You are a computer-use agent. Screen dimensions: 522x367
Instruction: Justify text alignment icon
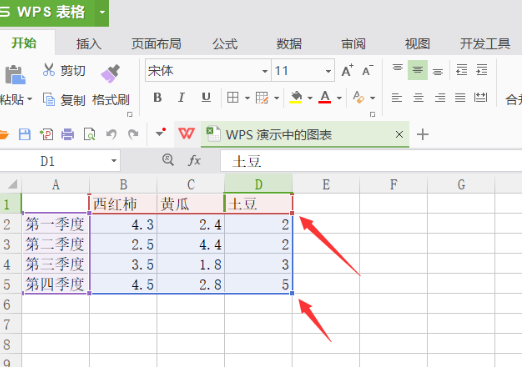[x=460, y=98]
